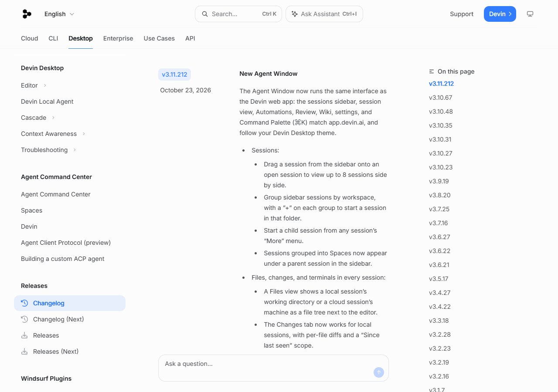The image size is (558, 392).
Task: Click the Releases download icon
Action: (x=24, y=335)
